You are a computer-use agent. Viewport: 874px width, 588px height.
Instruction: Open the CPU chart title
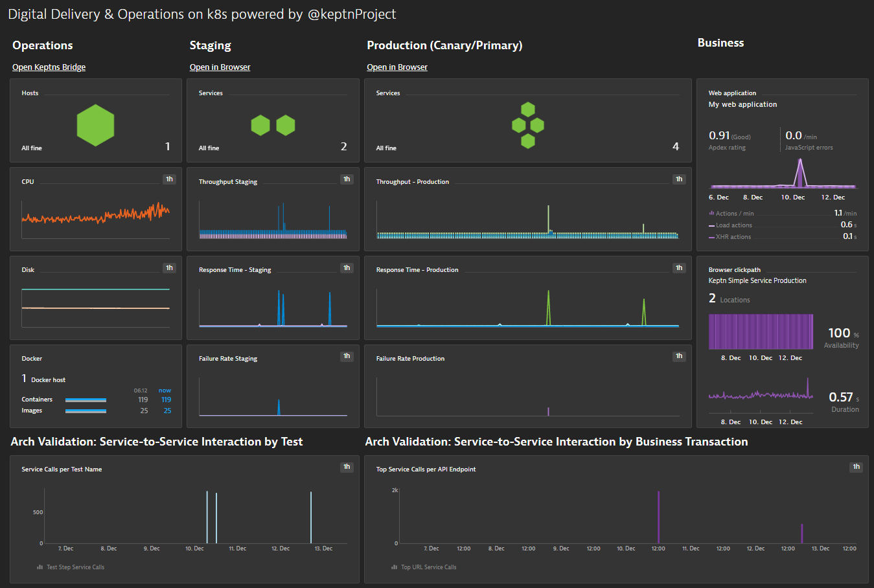coord(28,182)
